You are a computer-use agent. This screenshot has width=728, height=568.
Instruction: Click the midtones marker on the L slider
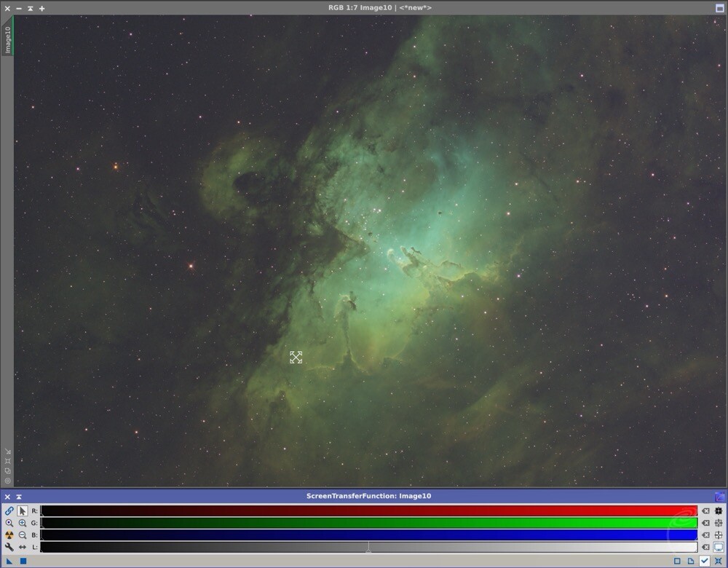(x=368, y=548)
